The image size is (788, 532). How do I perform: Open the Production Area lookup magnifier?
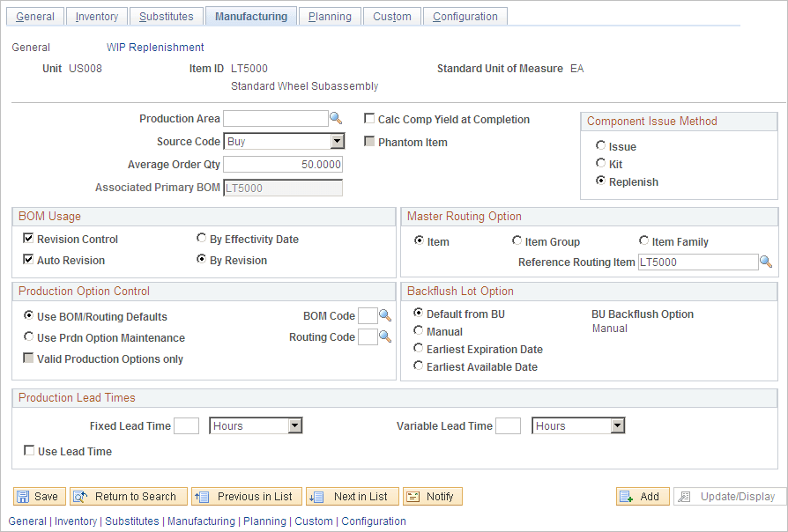(336, 118)
